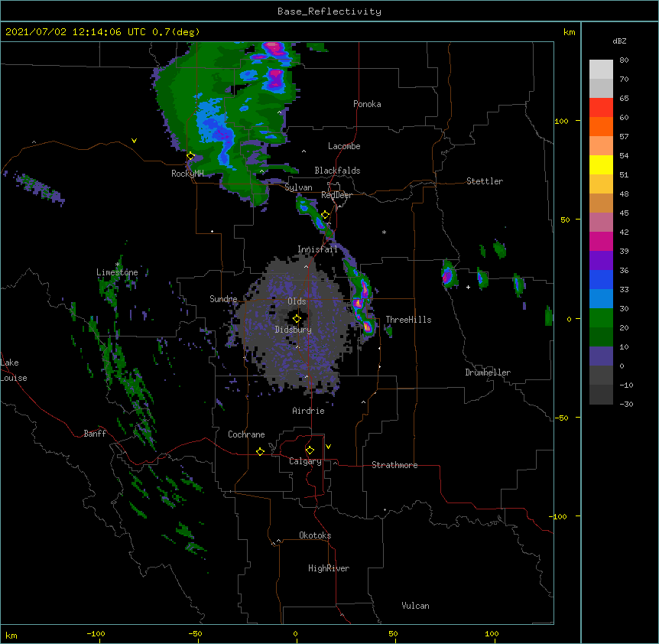659x644 pixels.
Task: Select the Drumheller label
Action: point(488,372)
